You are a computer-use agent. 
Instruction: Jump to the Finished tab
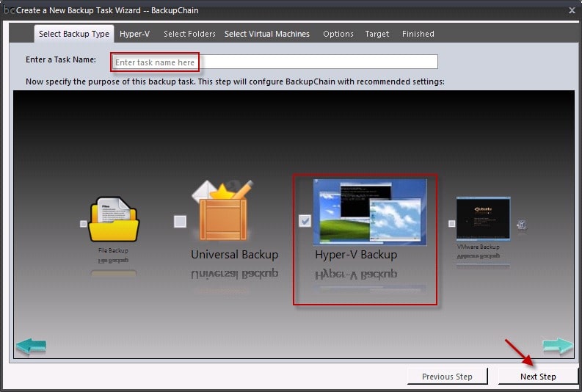[418, 34]
